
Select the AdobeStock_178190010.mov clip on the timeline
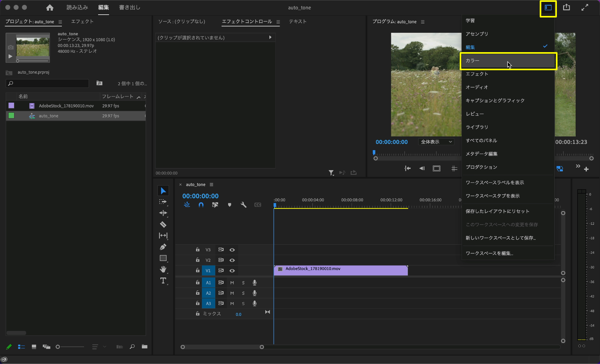coord(341,270)
